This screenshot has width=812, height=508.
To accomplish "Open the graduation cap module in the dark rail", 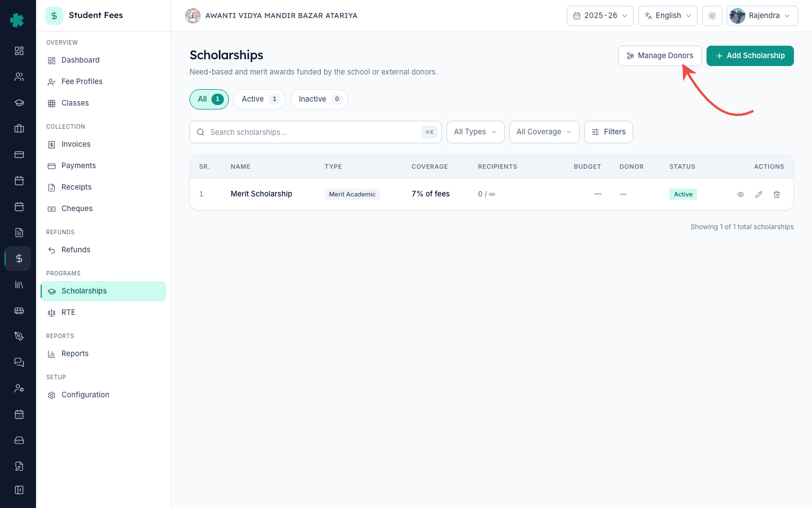I will (x=19, y=103).
